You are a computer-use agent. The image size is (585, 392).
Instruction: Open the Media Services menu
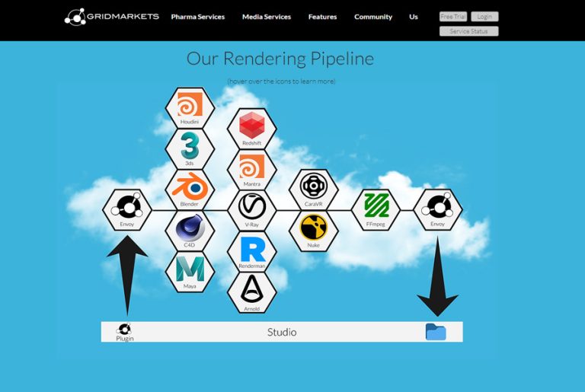coord(266,17)
